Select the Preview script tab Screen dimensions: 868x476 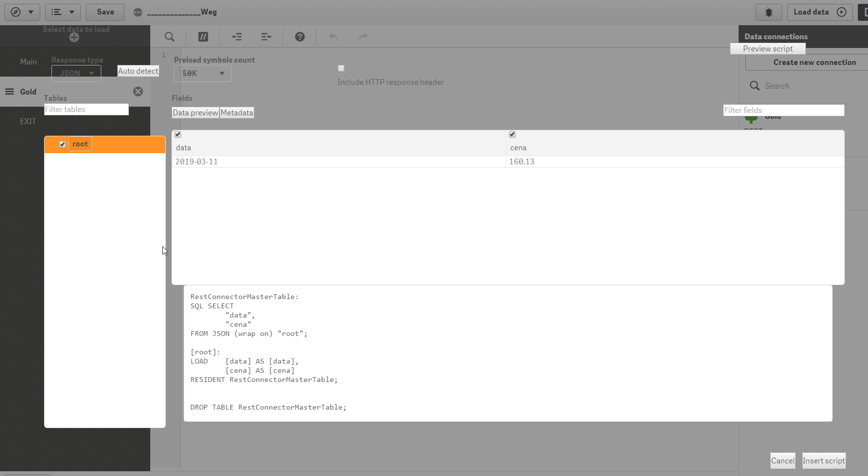pos(767,48)
